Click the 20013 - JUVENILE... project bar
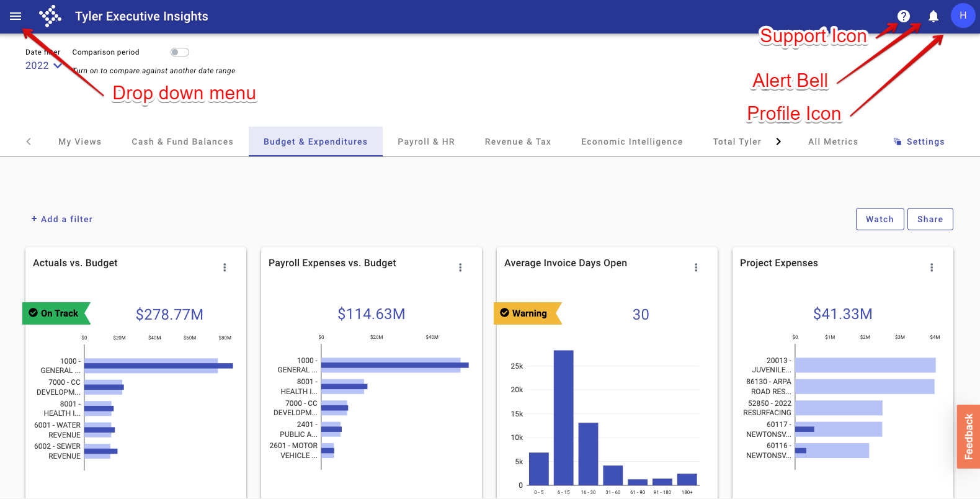The height and width of the screenshot is (499, 980). click(x=865, y=365)
